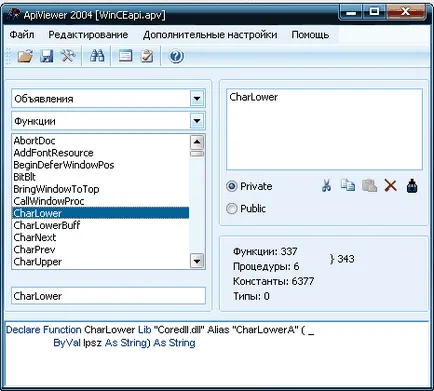The width and height of the screenshot is (434, 391).
Task: Copy selection with the copy icon
Action: pos(348,185)
